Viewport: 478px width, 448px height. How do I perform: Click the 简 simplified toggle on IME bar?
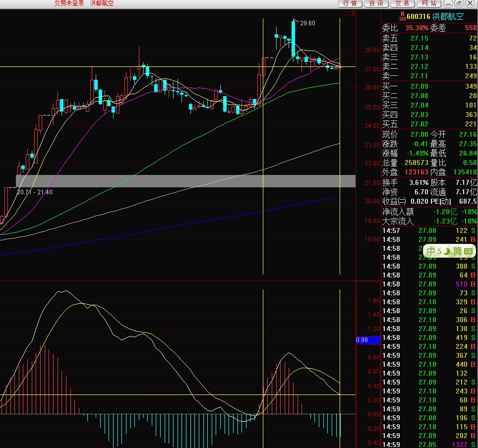[457, 251]
